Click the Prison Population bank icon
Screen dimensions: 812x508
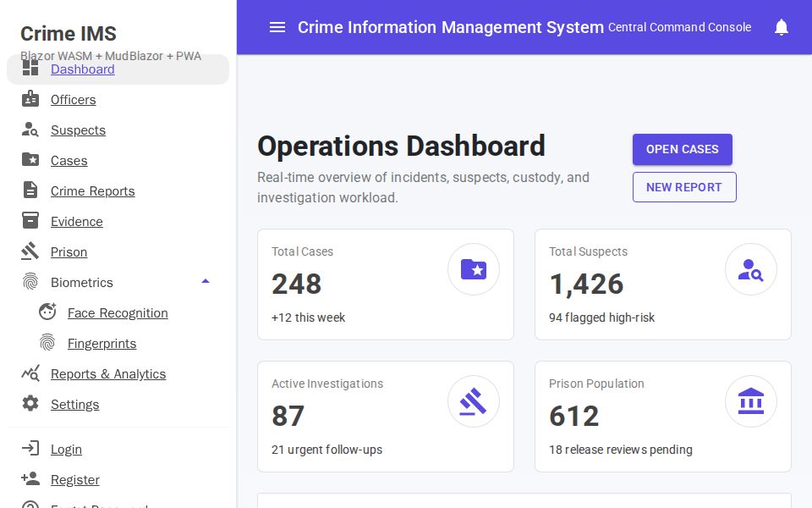[751, 401]
